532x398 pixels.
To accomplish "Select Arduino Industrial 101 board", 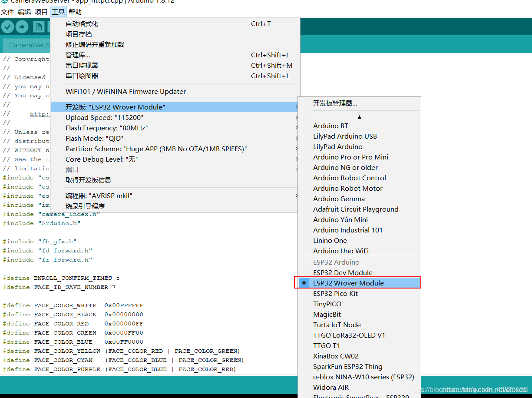I will click(359, 230).
